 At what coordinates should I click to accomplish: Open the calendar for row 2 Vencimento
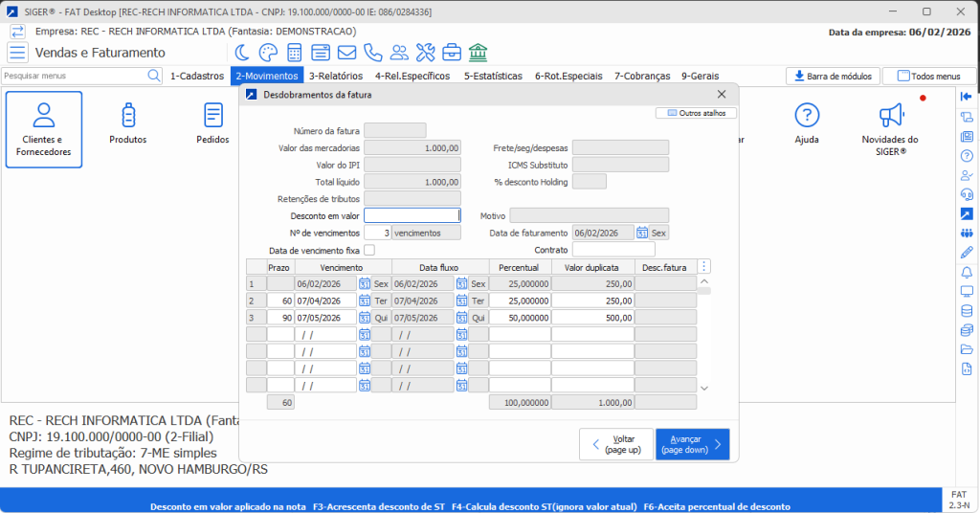365,301
